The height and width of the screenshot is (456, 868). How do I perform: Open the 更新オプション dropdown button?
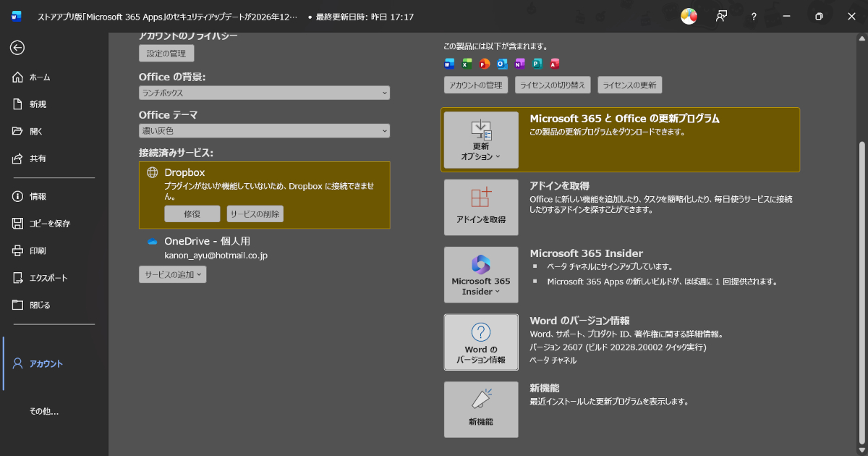point(481,140)
